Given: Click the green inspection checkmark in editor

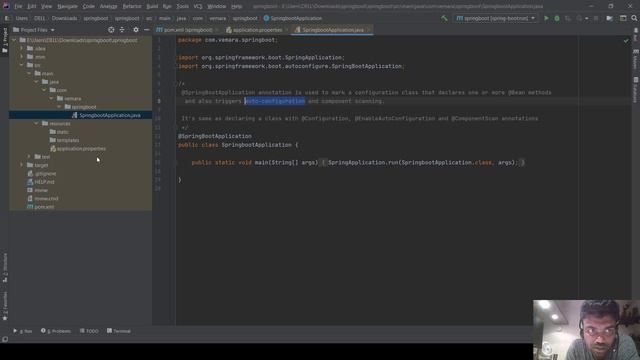Looking at the screenshot, I should click(626, 41).
